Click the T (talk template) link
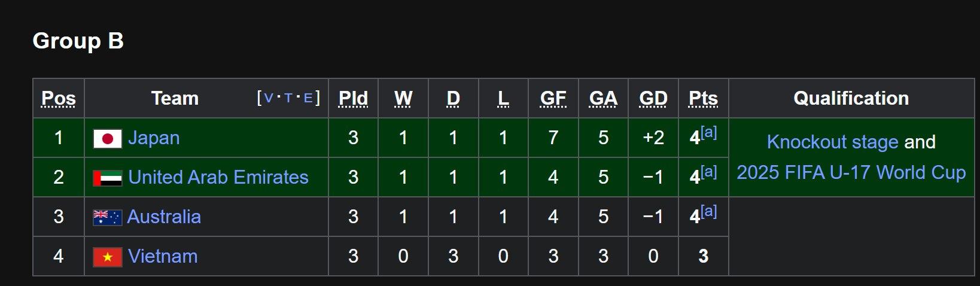The height and width of the screenshot is (286, 980). (288, 98)
